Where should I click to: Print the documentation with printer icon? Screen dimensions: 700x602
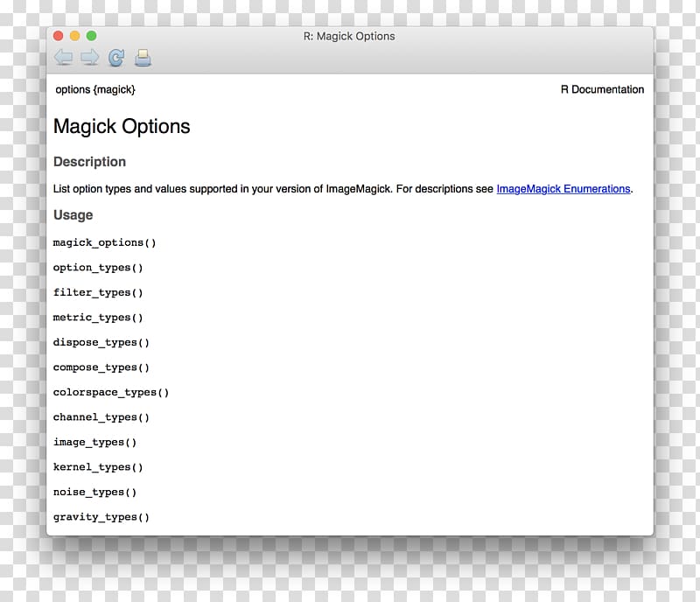tap(143, 58)
